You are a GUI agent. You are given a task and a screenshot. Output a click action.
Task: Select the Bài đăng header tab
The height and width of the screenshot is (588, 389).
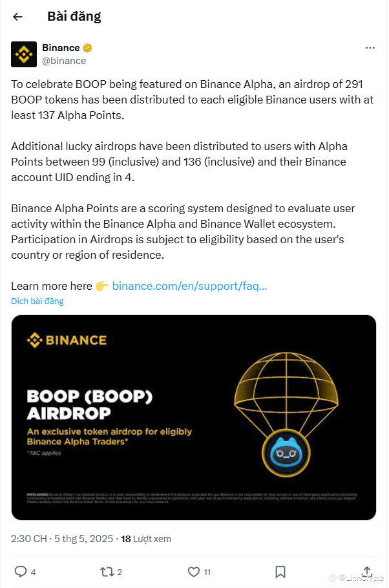pyautogui.click(x=73, y=16)
